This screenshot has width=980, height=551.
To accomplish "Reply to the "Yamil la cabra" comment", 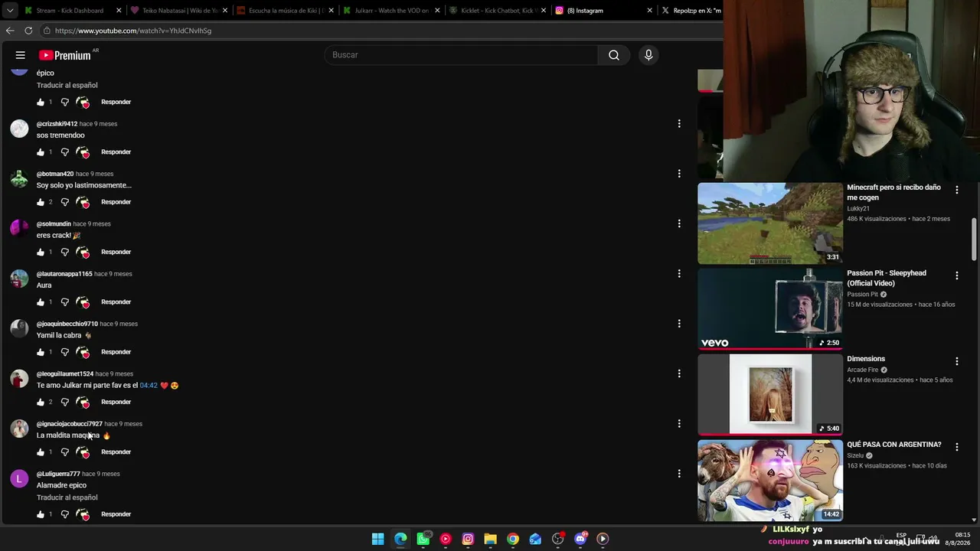I will 116,352.
